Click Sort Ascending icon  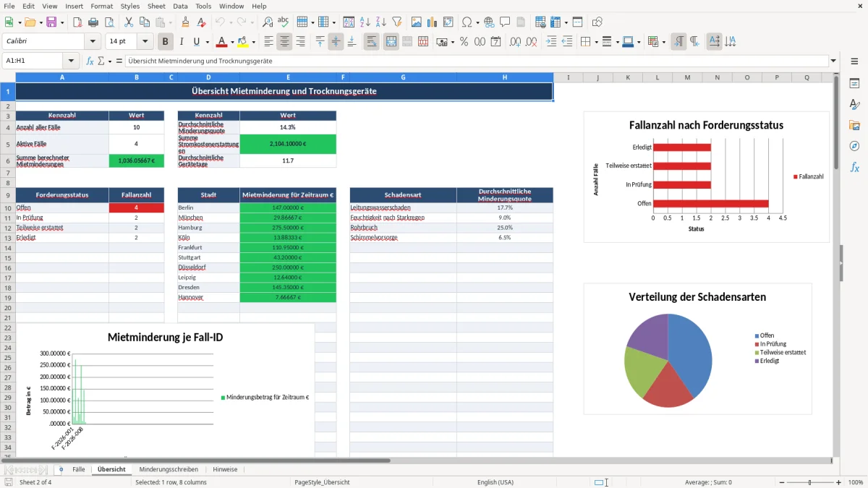click(x=365, y=22)
